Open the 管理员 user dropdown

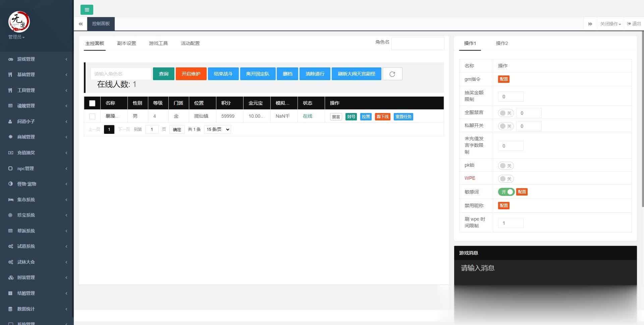16,37
